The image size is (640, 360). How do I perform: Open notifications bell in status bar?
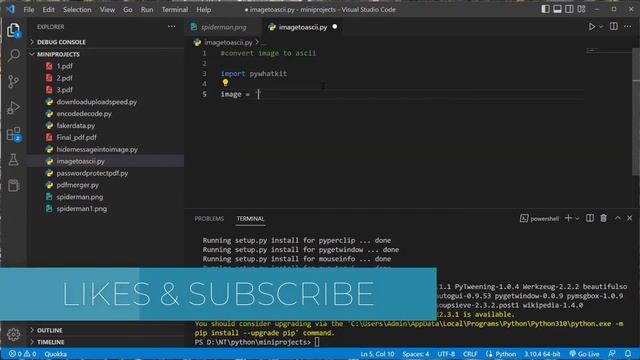628,354
